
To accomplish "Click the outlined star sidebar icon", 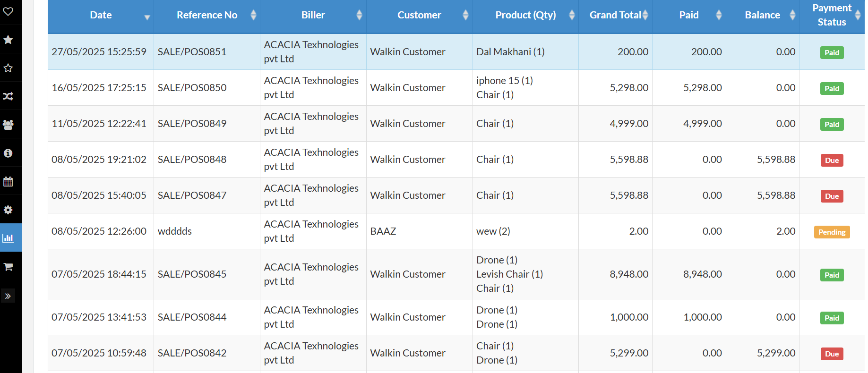I will pos(8,68).
